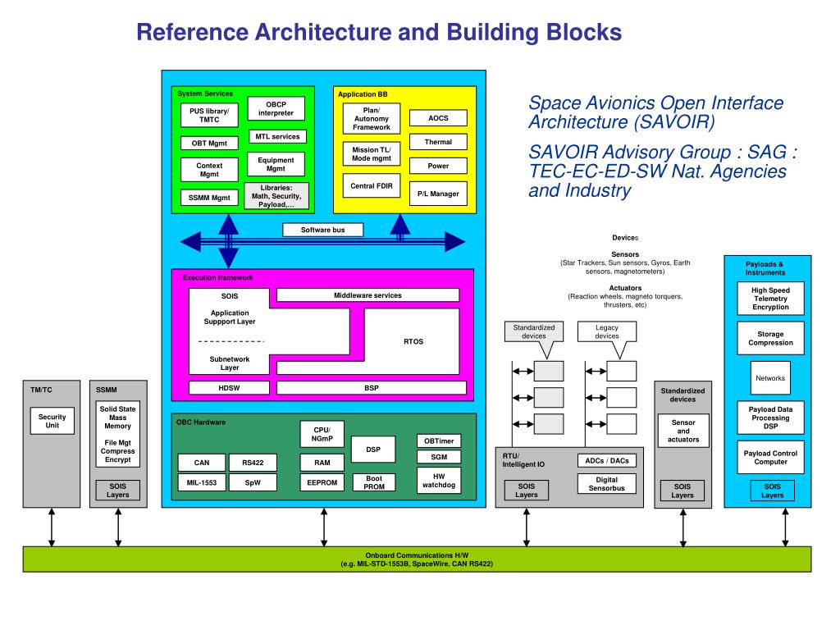Viewport: 840px width, 630px height.
Task: Click the P/L Manager block
Action: [x=438, y=194]
